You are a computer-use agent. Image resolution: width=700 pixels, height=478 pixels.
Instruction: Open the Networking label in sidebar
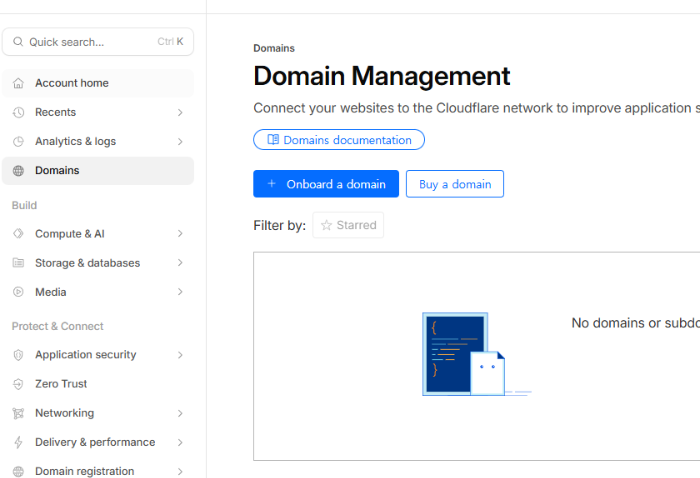click(65, 413)
